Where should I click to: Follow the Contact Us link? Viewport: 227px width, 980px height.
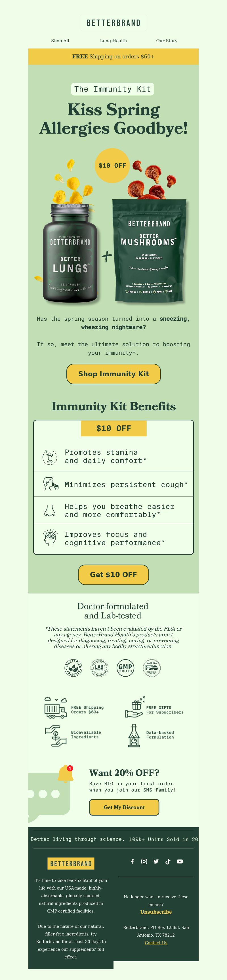(x=156, y=943)
